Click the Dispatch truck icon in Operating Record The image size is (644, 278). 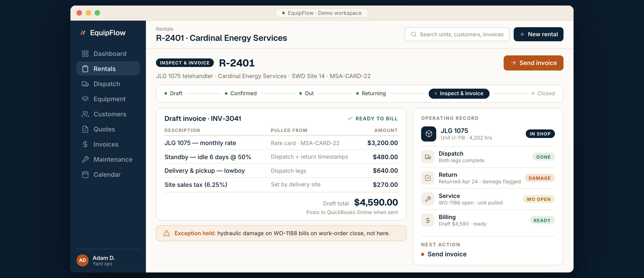coord(428,157)
